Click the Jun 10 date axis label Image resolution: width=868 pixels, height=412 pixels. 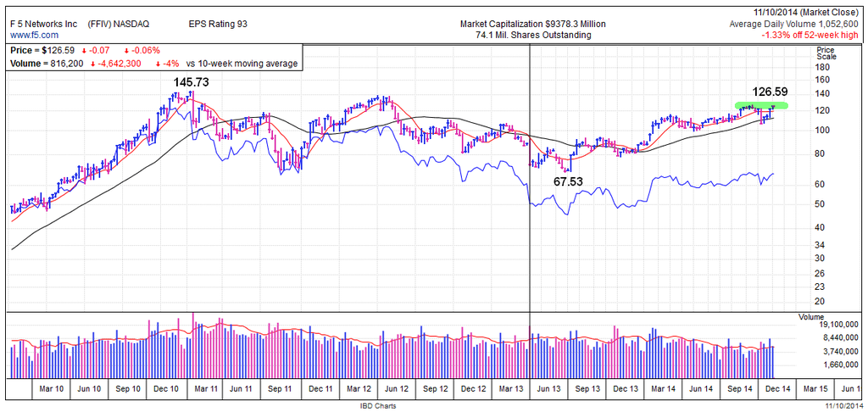90,389
